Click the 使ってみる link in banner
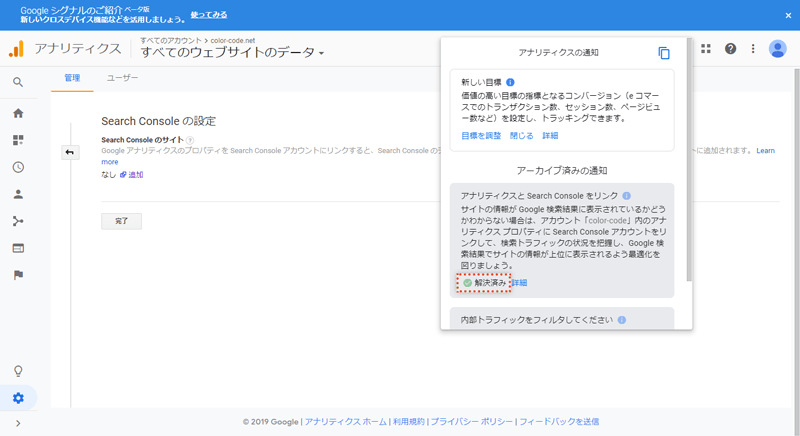Viewport: 800px width, 436px height. click(209, 15)
